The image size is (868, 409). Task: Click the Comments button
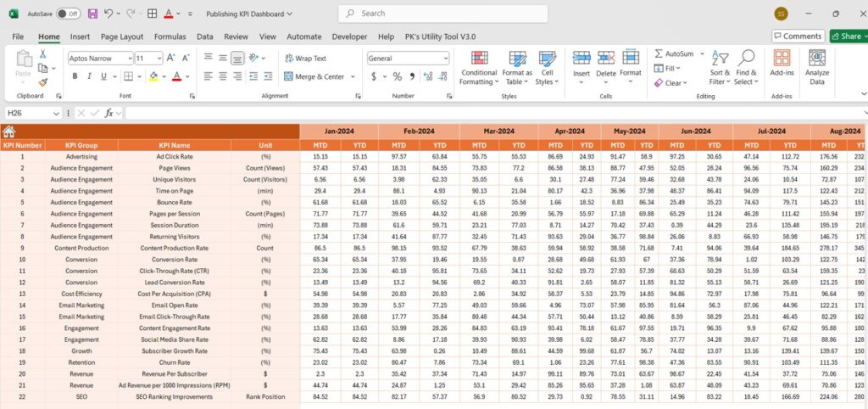pos(798,36)
